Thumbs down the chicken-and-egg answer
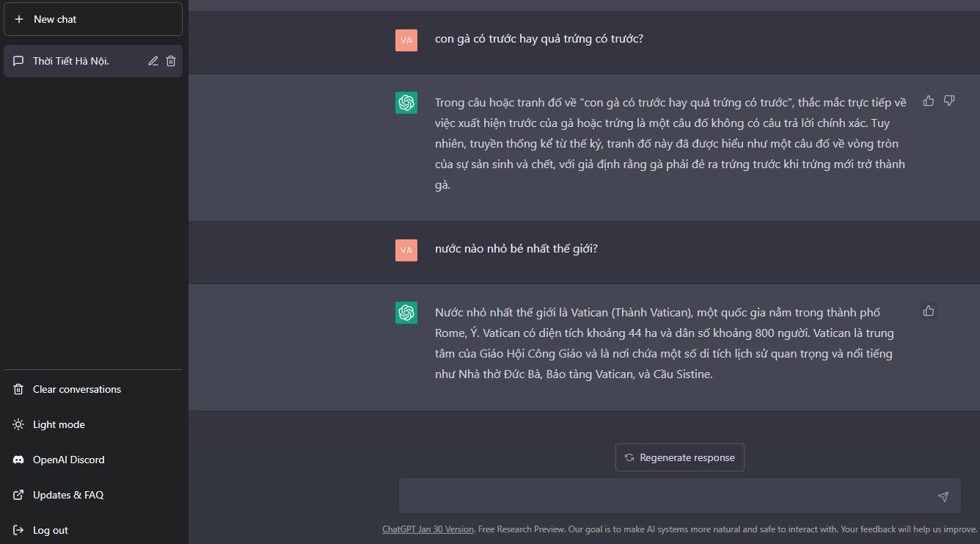 coord(949,100)
